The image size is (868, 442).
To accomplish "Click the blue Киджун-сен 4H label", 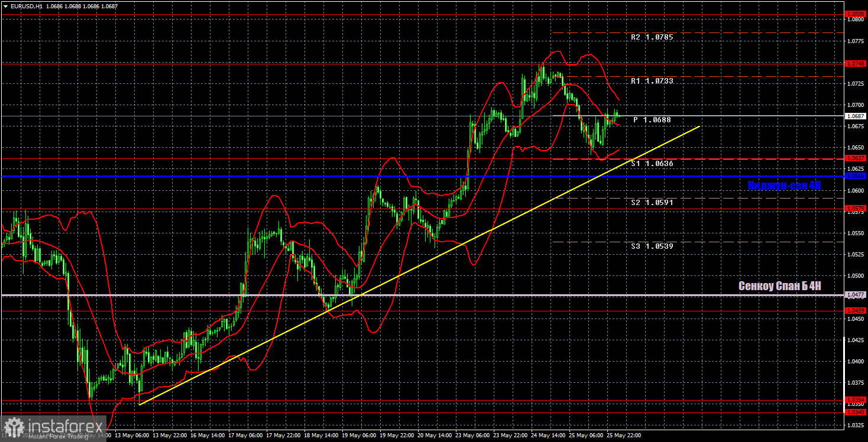I will (784, 186).
